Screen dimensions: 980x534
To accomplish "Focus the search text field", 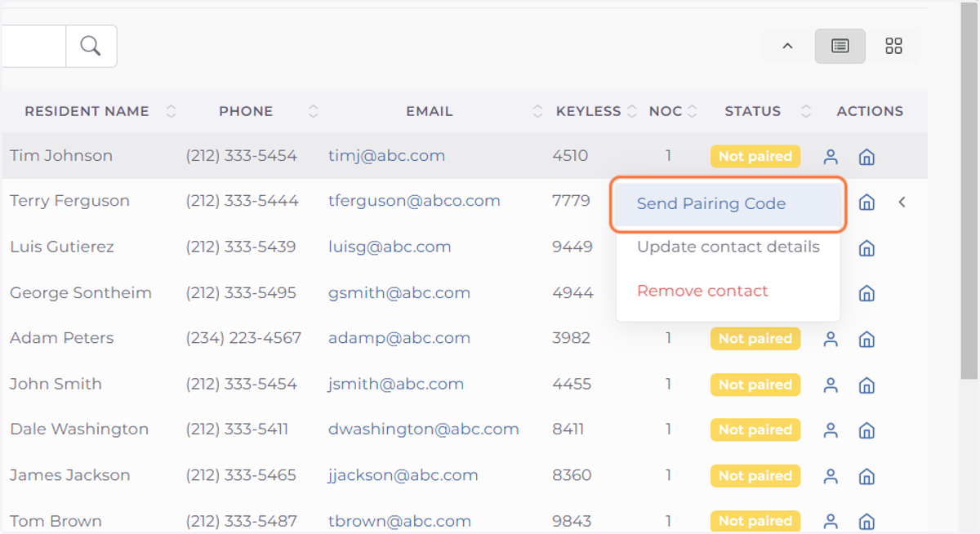I will [x=33, y=46].
